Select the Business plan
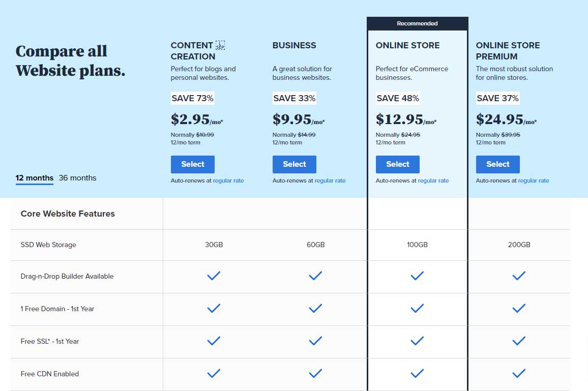Screen dimensions: 588x391 295,164
